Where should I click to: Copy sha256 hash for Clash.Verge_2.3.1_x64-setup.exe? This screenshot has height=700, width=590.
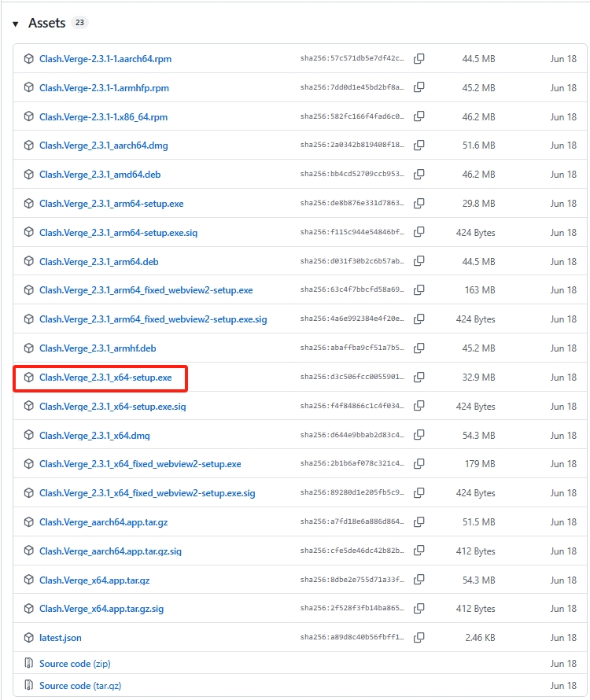click(x=419, y=378)
